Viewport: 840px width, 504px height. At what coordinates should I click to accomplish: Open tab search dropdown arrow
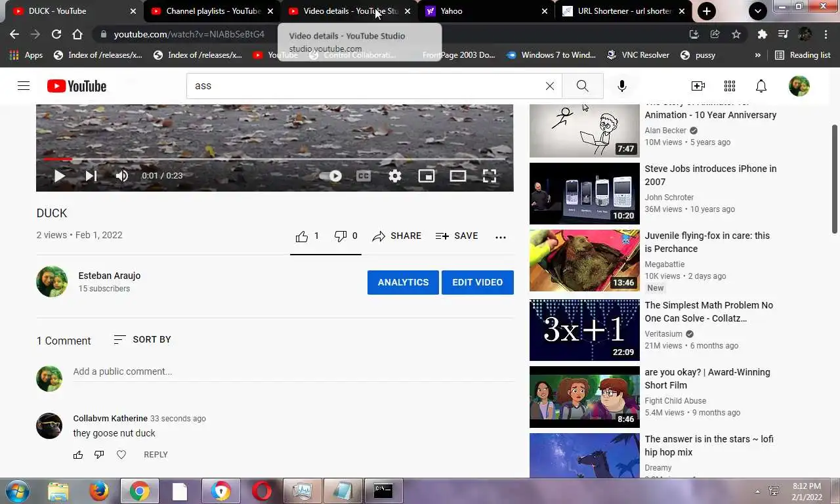tap(758, 11)
